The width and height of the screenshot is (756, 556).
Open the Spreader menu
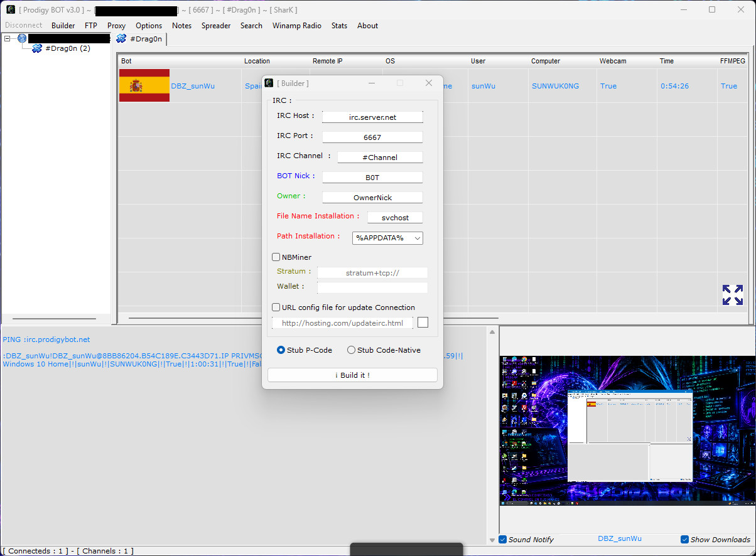coord(216,26)
